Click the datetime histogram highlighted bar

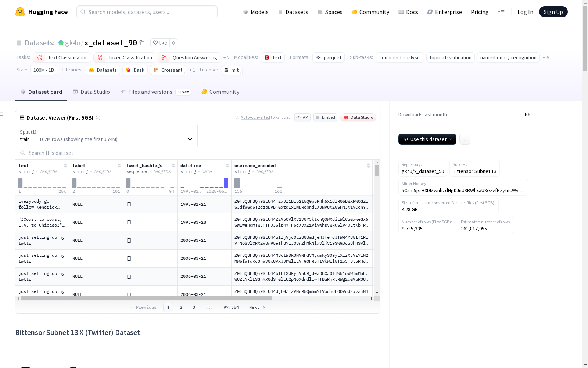point(226,183)
